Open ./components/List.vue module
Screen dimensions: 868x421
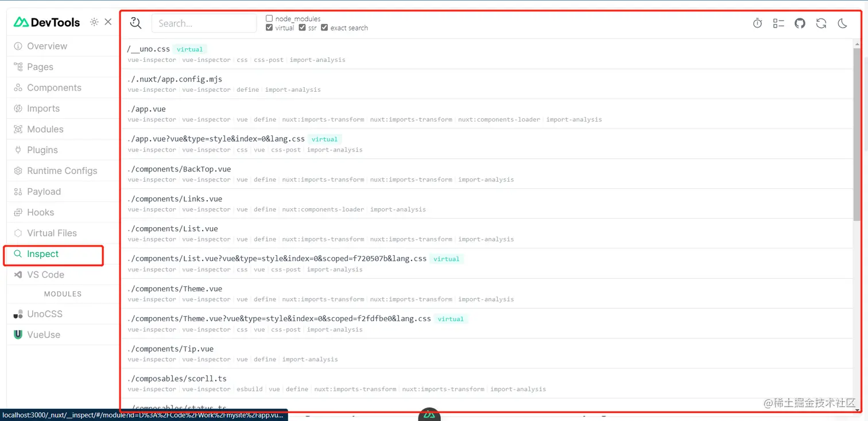click(x=487, y=233)
